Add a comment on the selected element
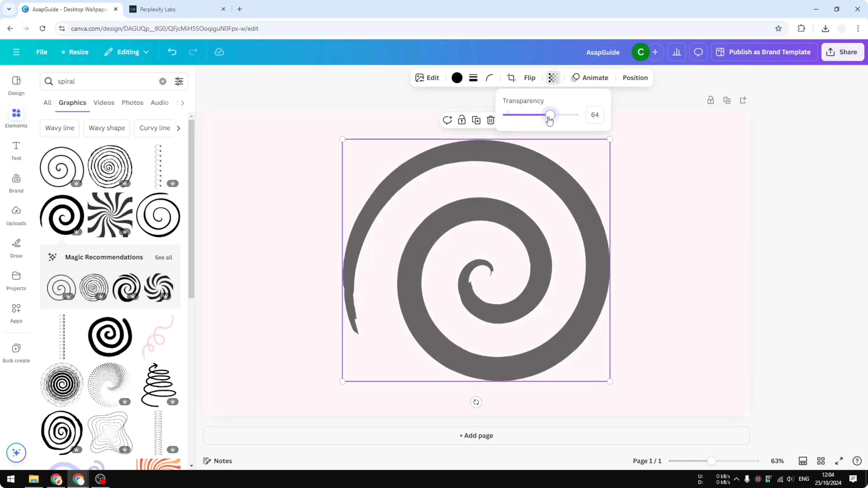Viewport: 868px width, 488px height. [x=447, y=120]
